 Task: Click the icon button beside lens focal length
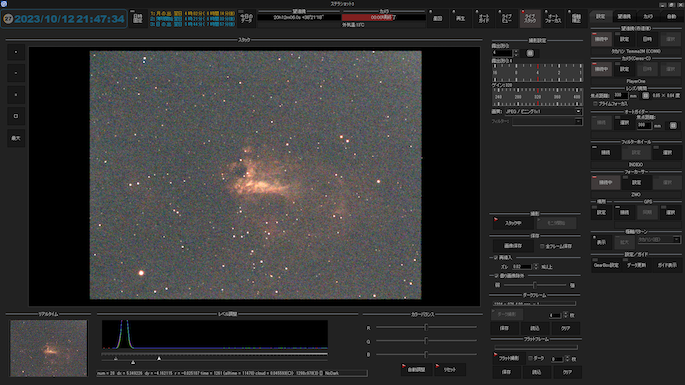645,95
